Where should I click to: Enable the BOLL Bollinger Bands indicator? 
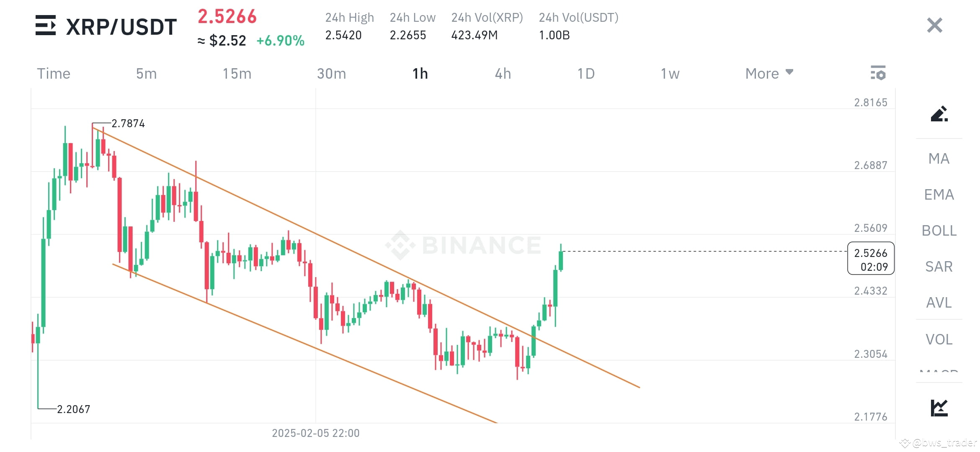click(939, 231)
